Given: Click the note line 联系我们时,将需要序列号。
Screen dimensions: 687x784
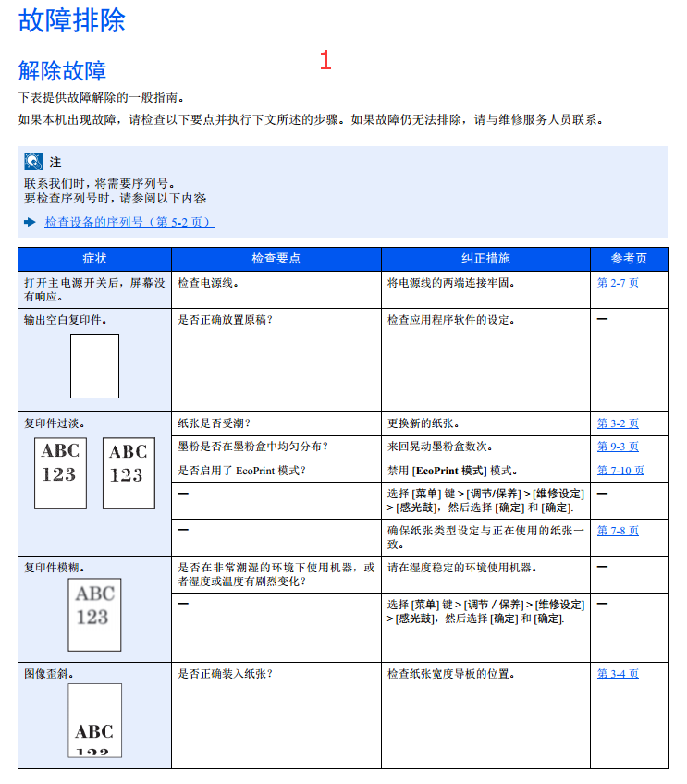Looking at the screenshot, I should pyautogui.click(x=100, y=183).
